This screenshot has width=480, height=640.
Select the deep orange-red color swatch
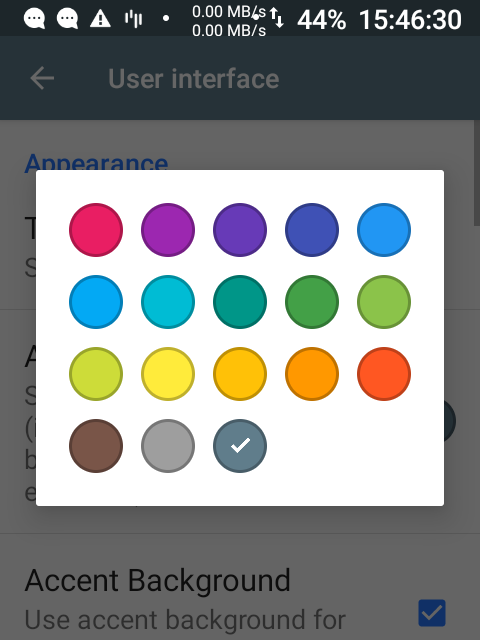(384, 374)
